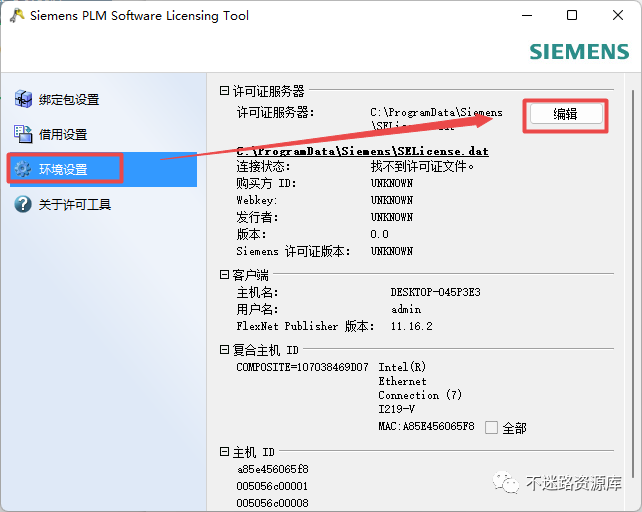The image size is (642, 512).
Task: Click the SIEMENS logo
Action: click(x=579, y=52)
